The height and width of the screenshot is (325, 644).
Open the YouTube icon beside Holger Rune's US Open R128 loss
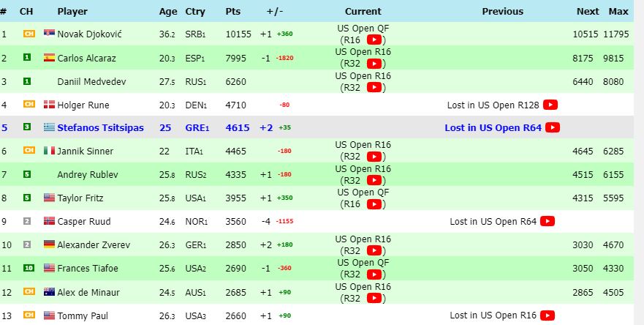(x=550, y=105)
